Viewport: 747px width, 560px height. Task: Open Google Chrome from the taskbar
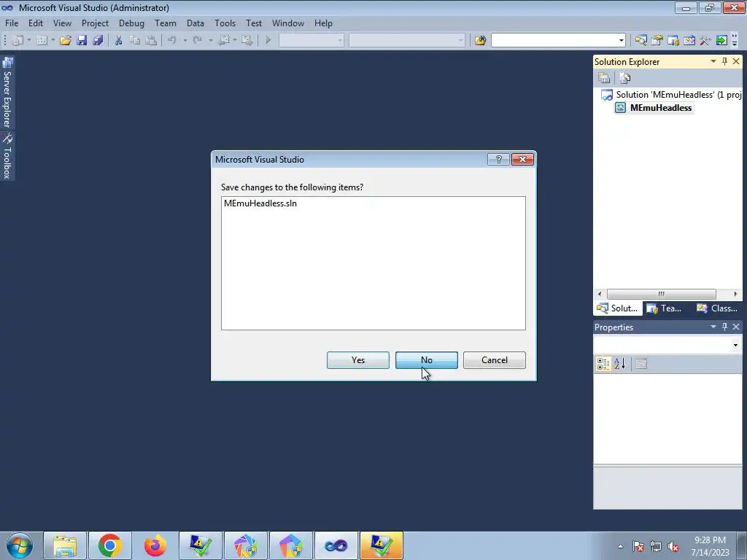click(x=110, y=545)
